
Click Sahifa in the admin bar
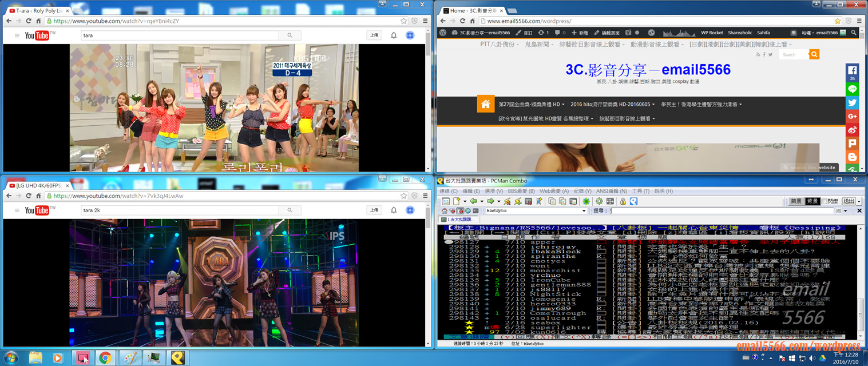pos(763,33)
